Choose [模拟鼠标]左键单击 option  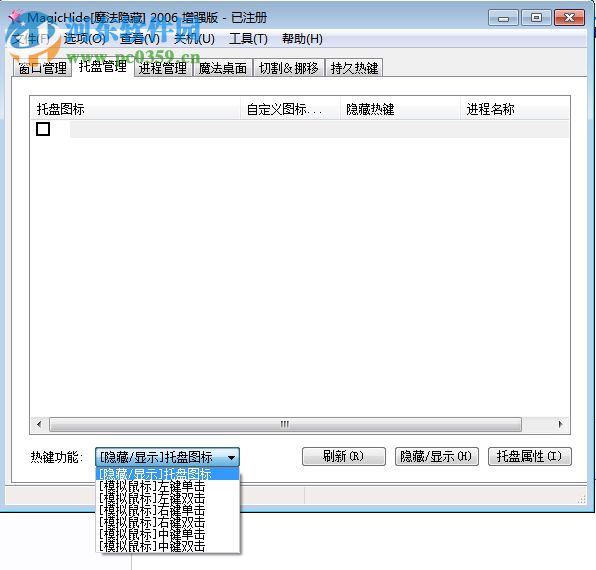click(168, 486)
